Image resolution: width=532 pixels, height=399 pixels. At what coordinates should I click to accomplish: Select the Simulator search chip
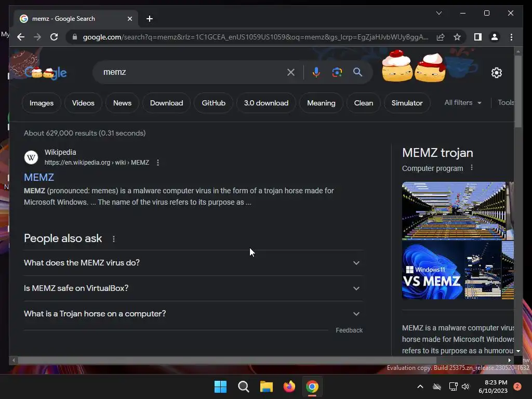pos(407,103)
